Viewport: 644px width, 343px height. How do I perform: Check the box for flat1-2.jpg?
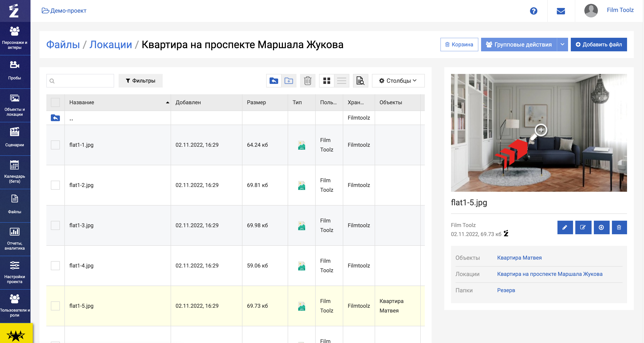[55, 185]
